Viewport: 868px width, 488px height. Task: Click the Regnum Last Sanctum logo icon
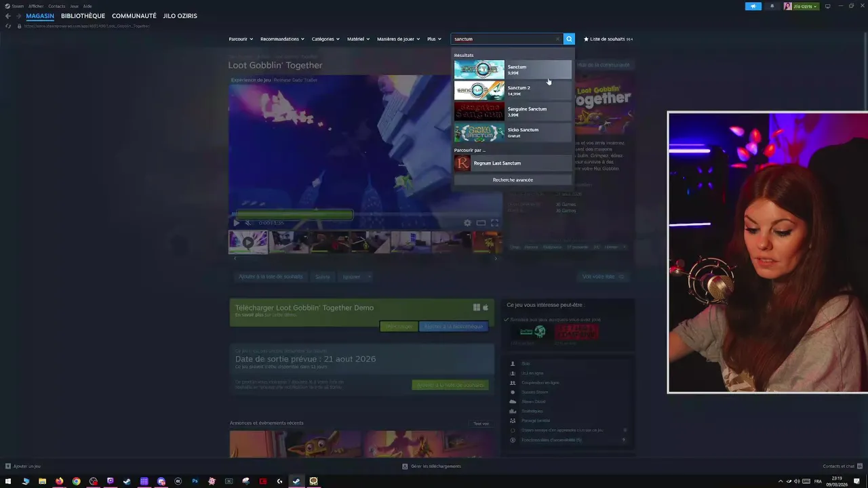(x=462, y=163)
